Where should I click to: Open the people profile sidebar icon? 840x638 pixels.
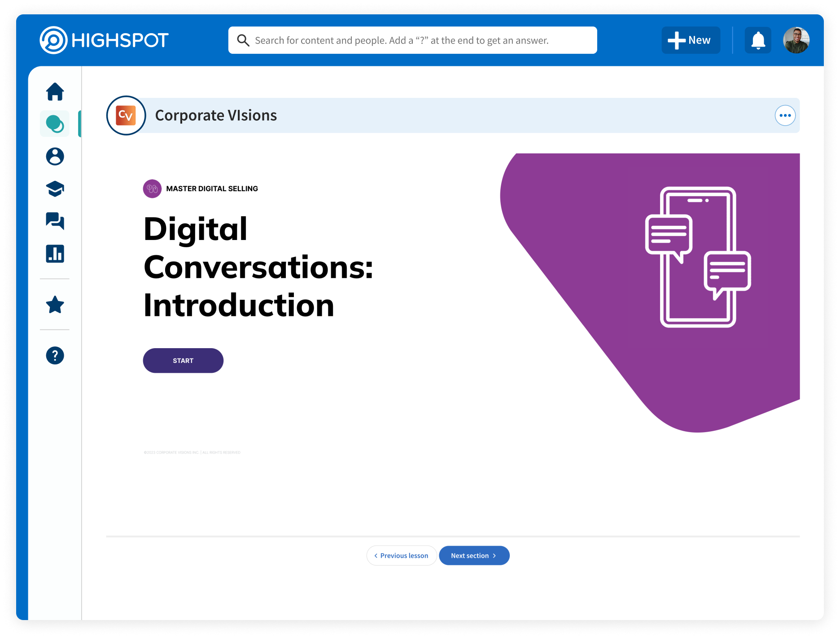point(55,157)
